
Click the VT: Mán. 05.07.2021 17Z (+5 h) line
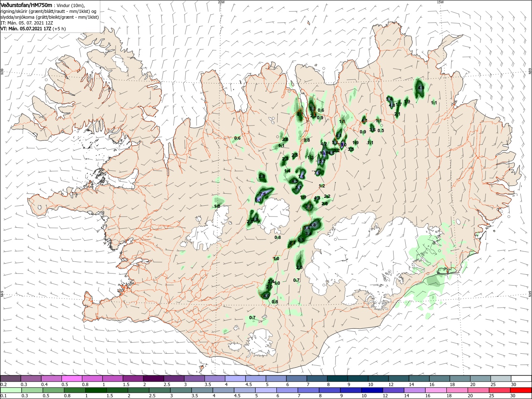[x=32, y=29]
